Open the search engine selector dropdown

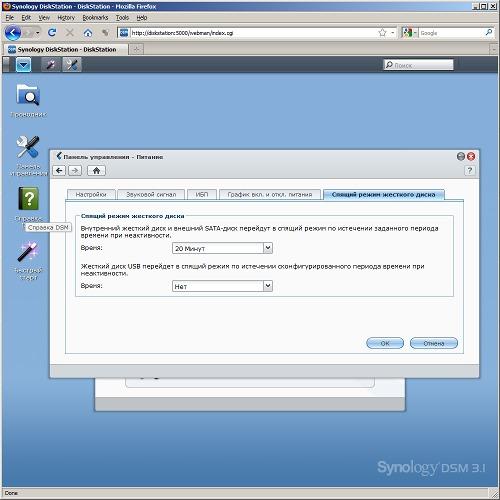[x=410, y=33]
